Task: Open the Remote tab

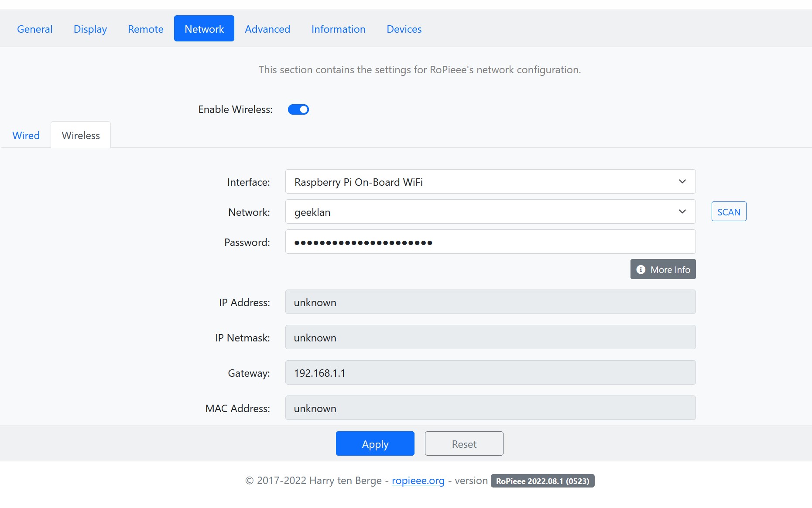Action: [146, 29]
